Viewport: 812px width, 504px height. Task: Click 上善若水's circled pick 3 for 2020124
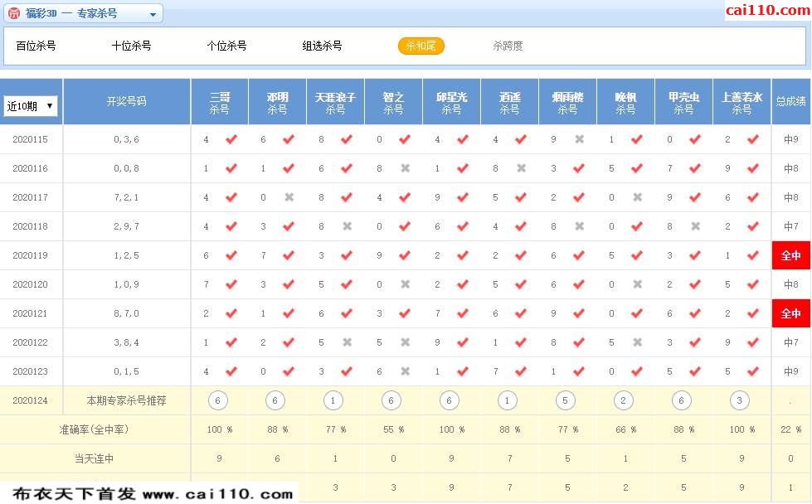739,400
